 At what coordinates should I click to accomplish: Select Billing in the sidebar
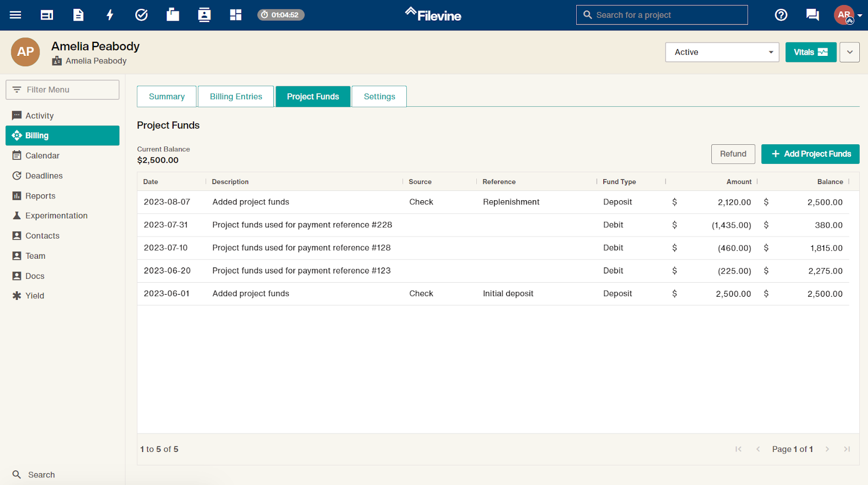tap(62, 136)
